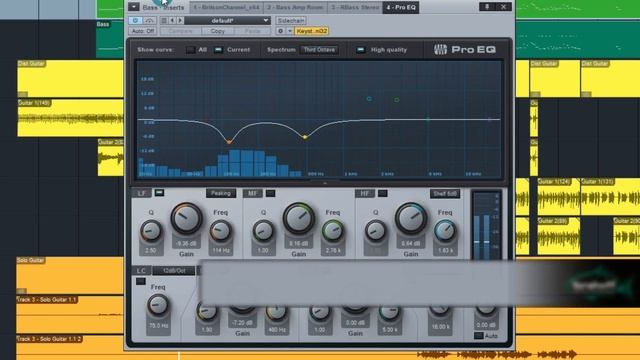640x360 pixels.
Task: Open the Third Octave spectrum dropdown
Action: (319, 50)
